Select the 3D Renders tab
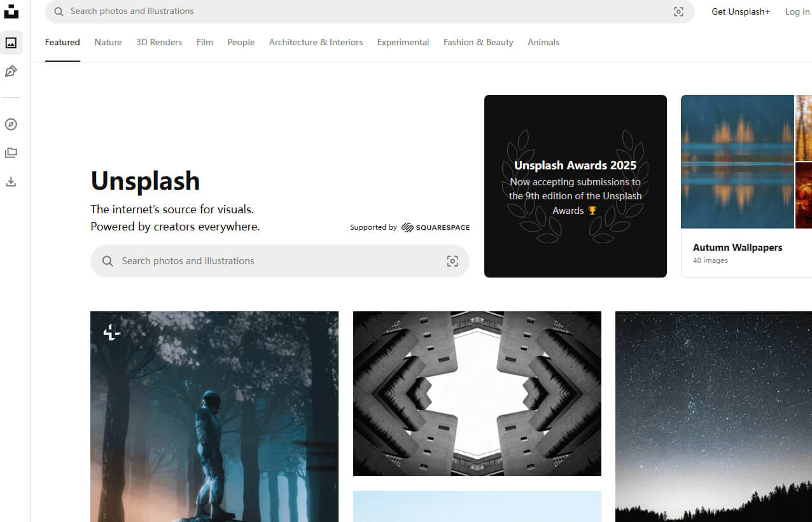 coord(159,43)
